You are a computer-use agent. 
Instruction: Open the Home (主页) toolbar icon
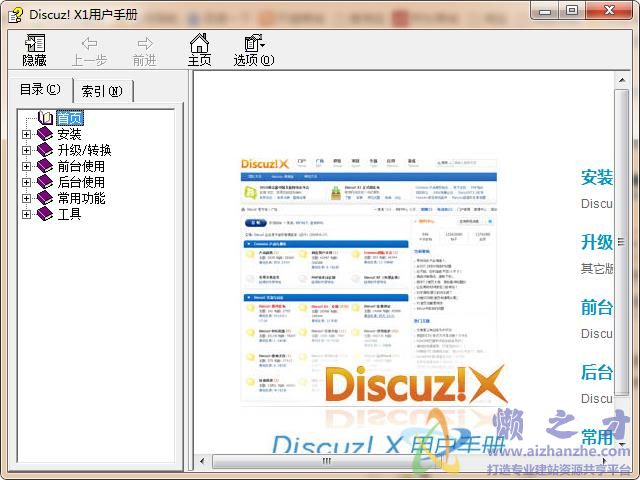click(x=199, y=43)
